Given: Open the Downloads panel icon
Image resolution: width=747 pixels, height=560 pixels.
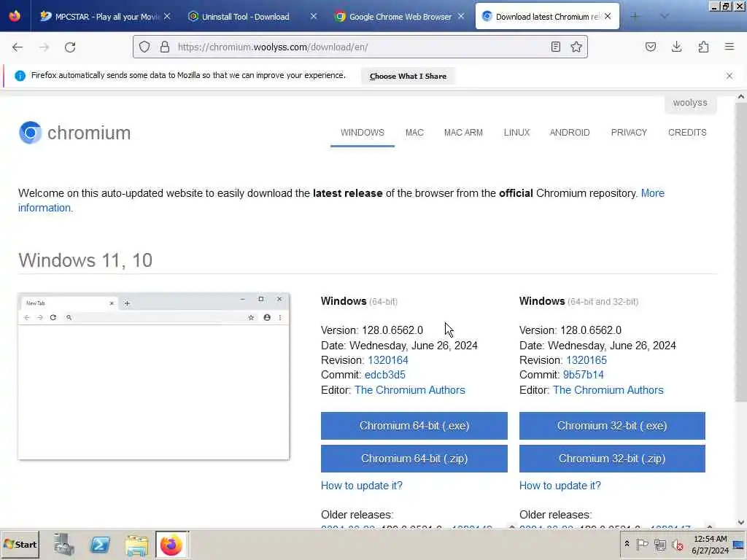Looking at the screenshot, I should [x=676, y=47].
